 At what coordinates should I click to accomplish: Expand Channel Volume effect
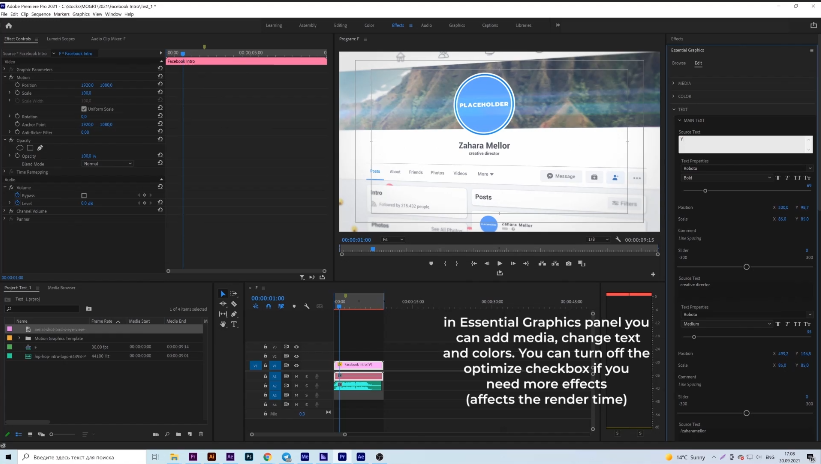(x=5, y=211)
